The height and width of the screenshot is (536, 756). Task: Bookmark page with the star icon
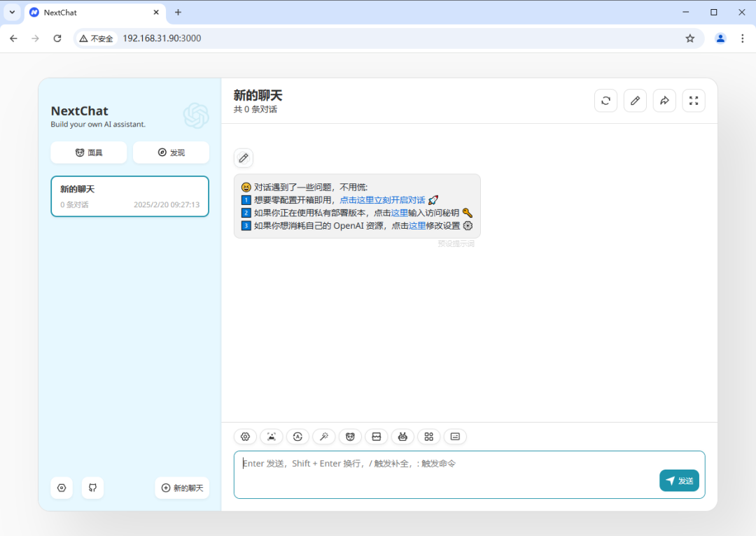pyautogui.click(x=690, y=38)
